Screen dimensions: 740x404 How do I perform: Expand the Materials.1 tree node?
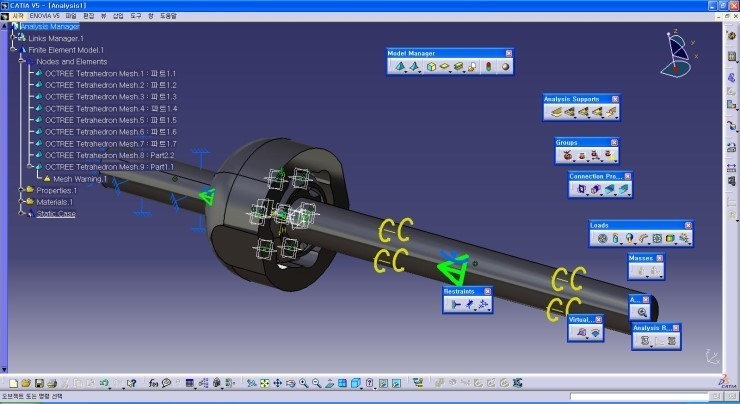coord(21,202)
